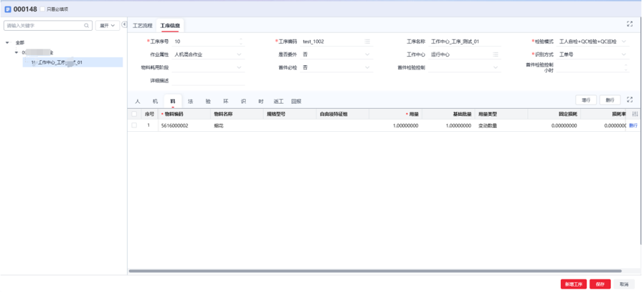
Task: Switch to the 机 tab
Action: point(155,101)
